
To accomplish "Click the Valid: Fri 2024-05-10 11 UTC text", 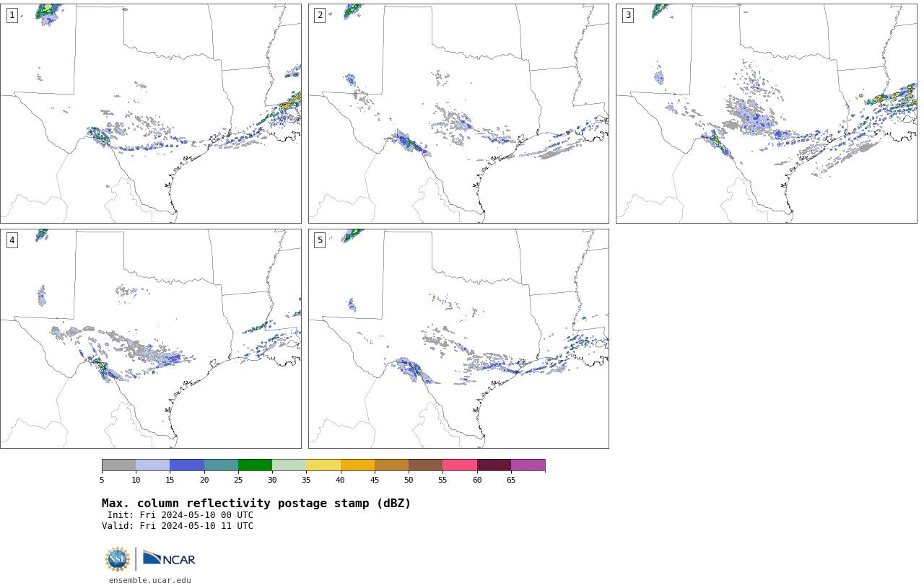I will (178, 526).
